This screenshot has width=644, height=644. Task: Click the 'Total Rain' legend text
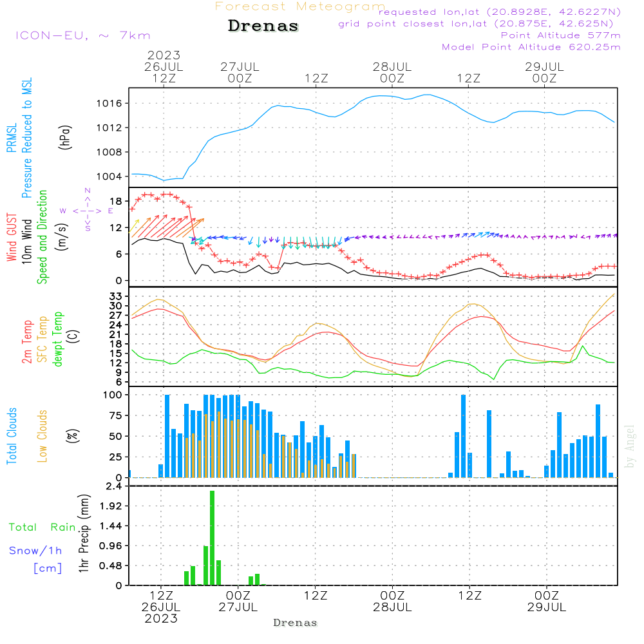[42, 527]
